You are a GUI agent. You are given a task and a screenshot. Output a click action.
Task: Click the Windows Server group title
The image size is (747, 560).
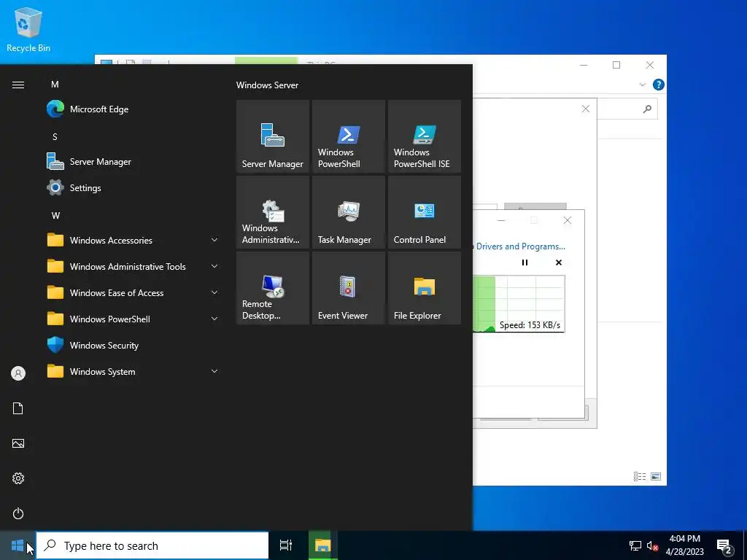click(267, 85)
